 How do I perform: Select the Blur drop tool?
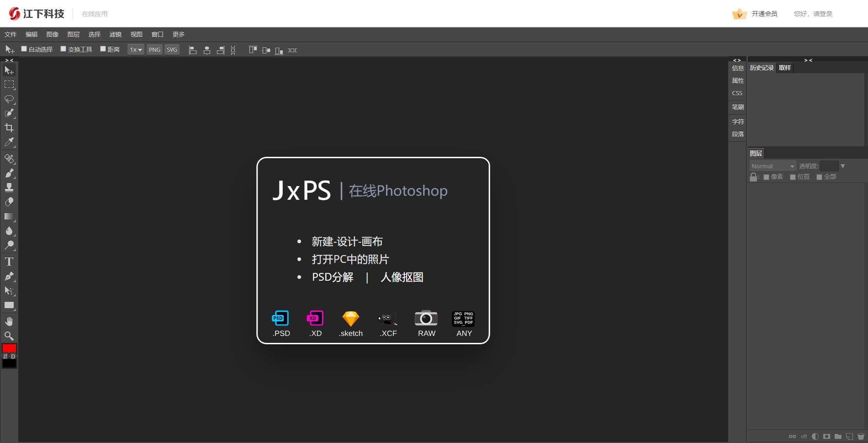[9, 231]
